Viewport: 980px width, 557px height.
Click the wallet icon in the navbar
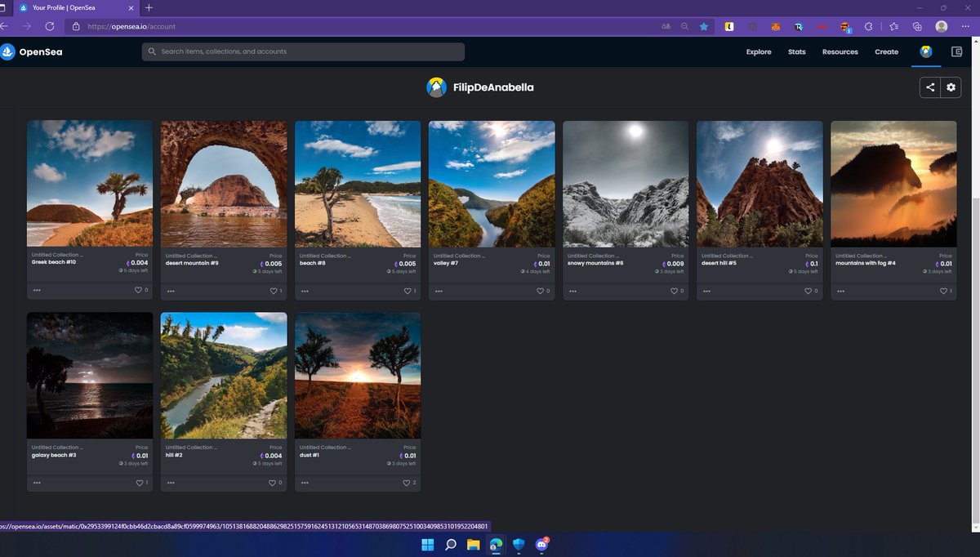[955, 51]
